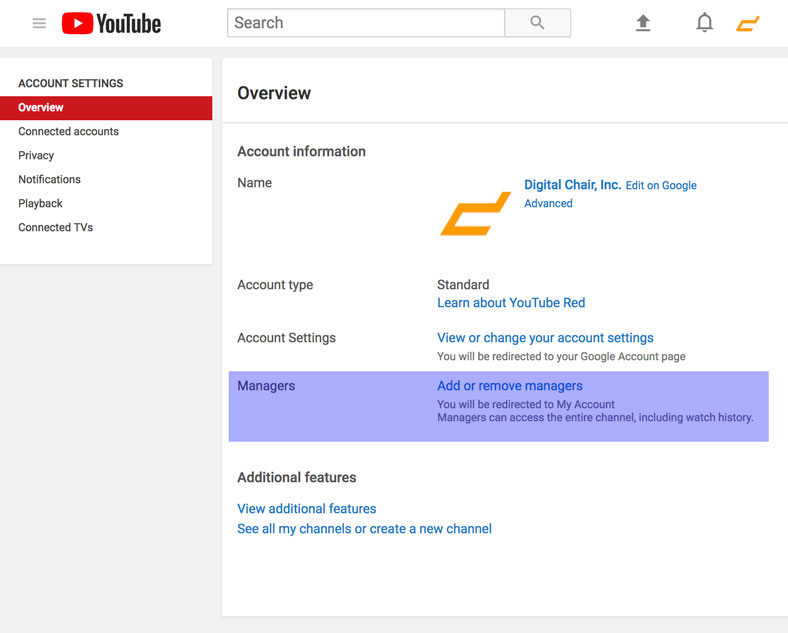Viewport: 788px width, 633px height.
Task: Click the search magnifier button
Action: 537,23
